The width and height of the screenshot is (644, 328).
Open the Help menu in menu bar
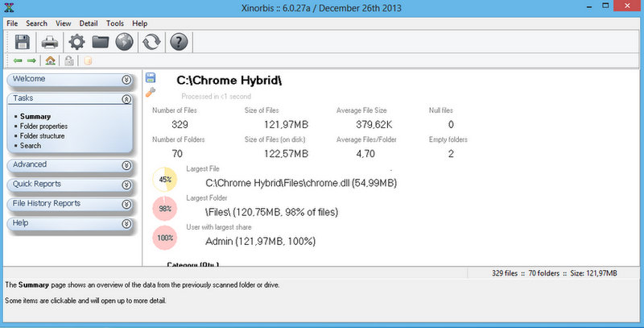click(139, 23)
